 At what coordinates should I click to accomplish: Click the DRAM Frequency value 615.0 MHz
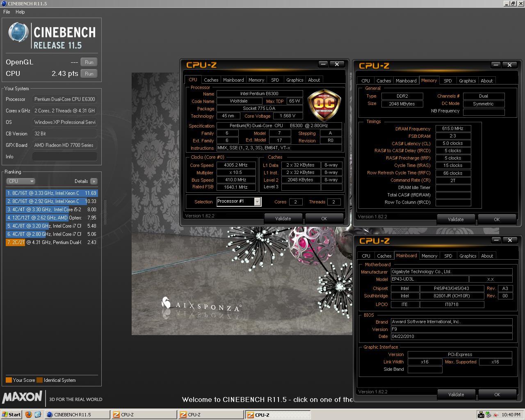[x=453, y=128]
